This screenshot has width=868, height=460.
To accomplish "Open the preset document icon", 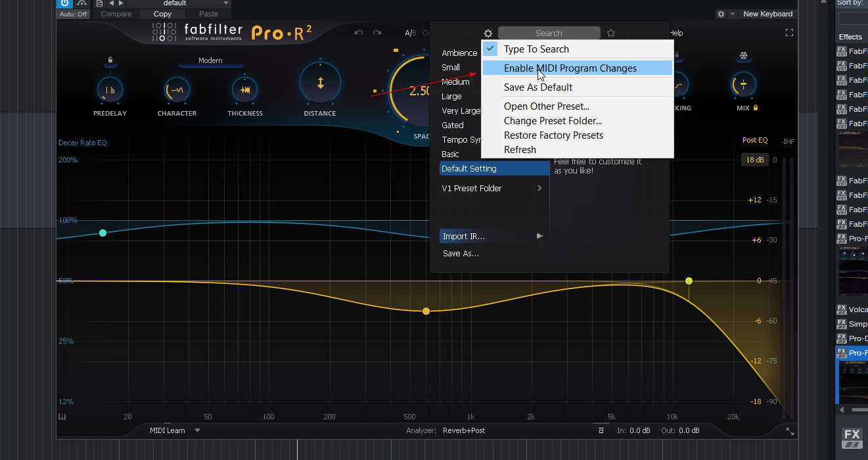I will tap(99, 3).
